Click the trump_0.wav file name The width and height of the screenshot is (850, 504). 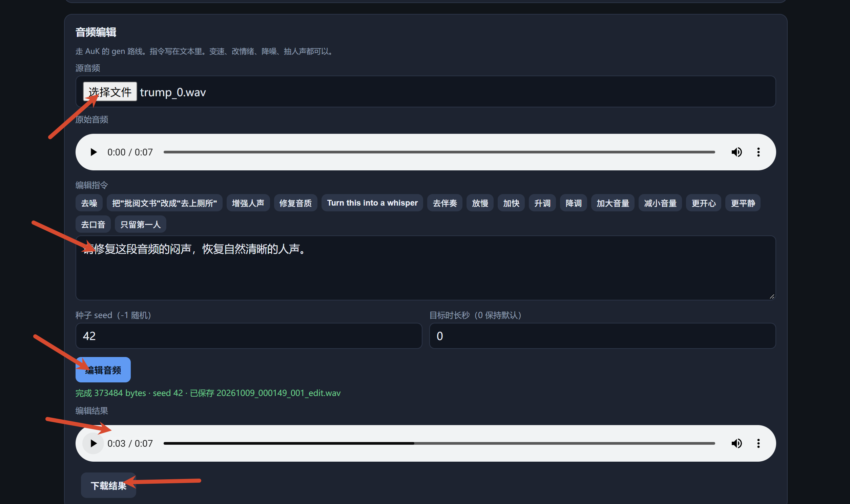pos(173,92)
